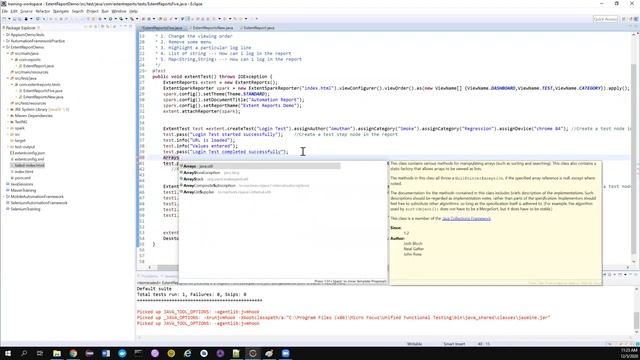Select the ExtentReportsFive.java editor tab
640x360 pixels.
(x=162, y=28)
